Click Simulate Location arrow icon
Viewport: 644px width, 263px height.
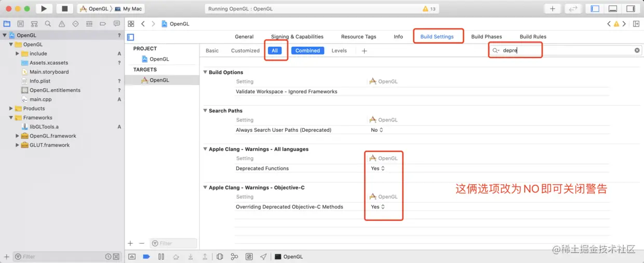[x=263, y=256]
